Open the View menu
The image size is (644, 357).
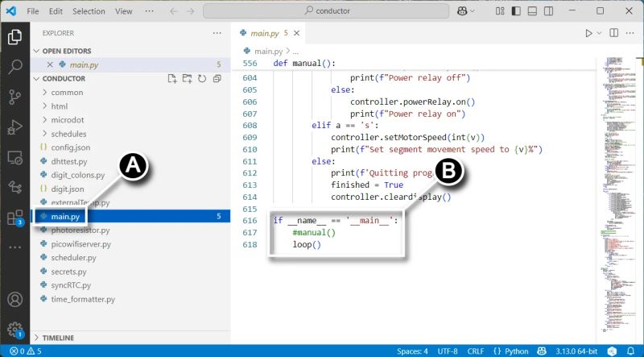[124, 11]
